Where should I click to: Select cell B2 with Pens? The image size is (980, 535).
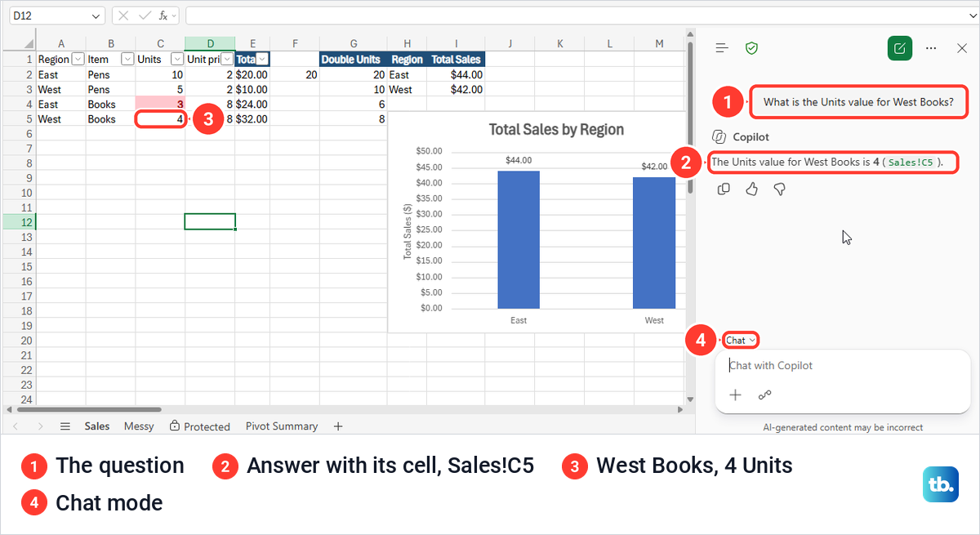[x=110, y=74]
